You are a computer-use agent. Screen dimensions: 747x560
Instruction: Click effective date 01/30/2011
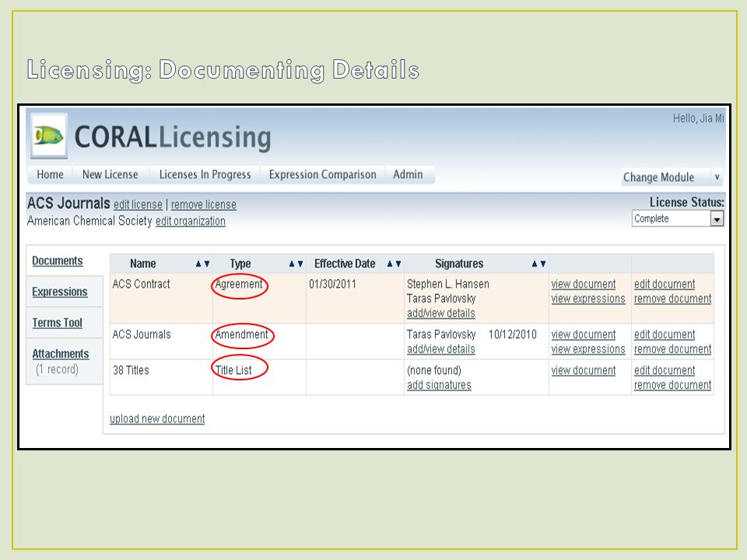332,285
